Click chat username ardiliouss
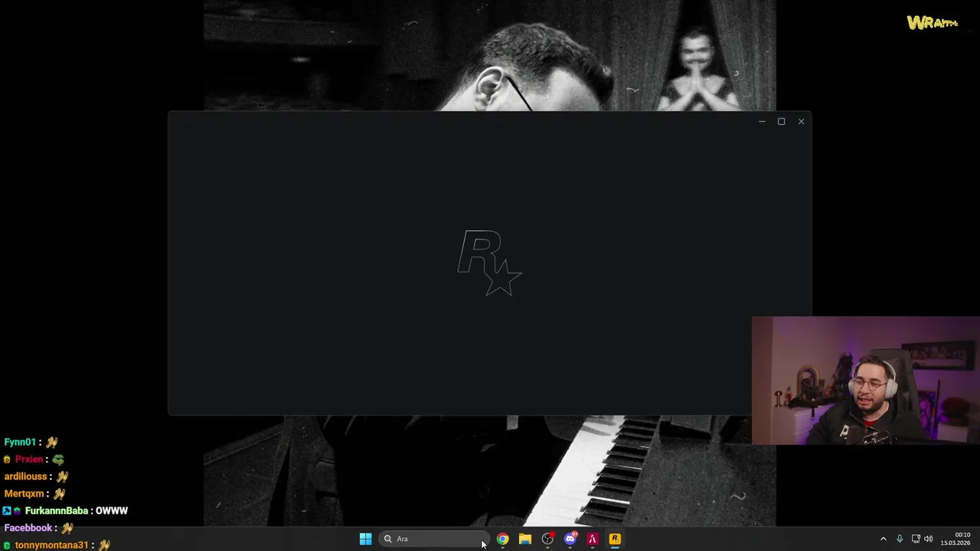This screenshot has width=980, height=551. (x=25, y=476)
